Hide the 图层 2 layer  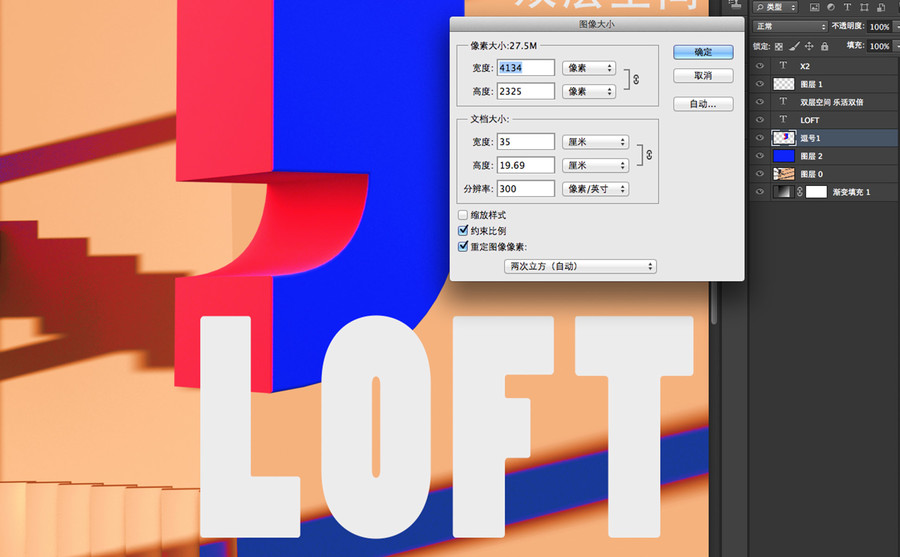tap(760, 156)
